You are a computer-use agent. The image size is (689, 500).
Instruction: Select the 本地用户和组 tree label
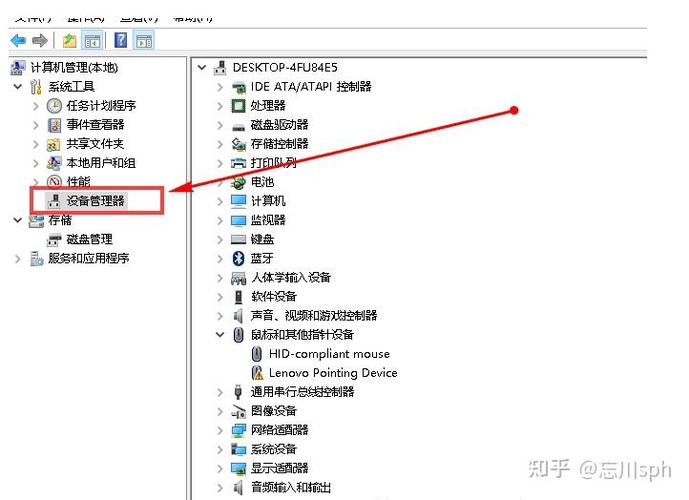click(x=101, y=163)
